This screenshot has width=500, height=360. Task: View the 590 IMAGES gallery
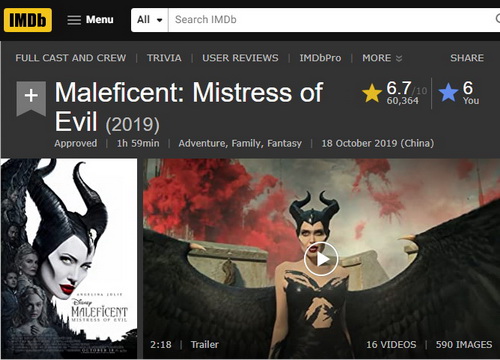[464, 344]
